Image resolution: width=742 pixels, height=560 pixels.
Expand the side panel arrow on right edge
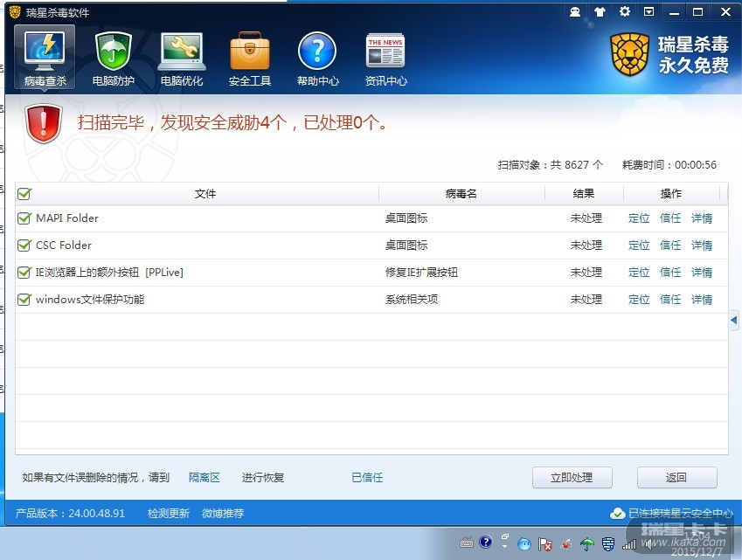pos(734,321)
